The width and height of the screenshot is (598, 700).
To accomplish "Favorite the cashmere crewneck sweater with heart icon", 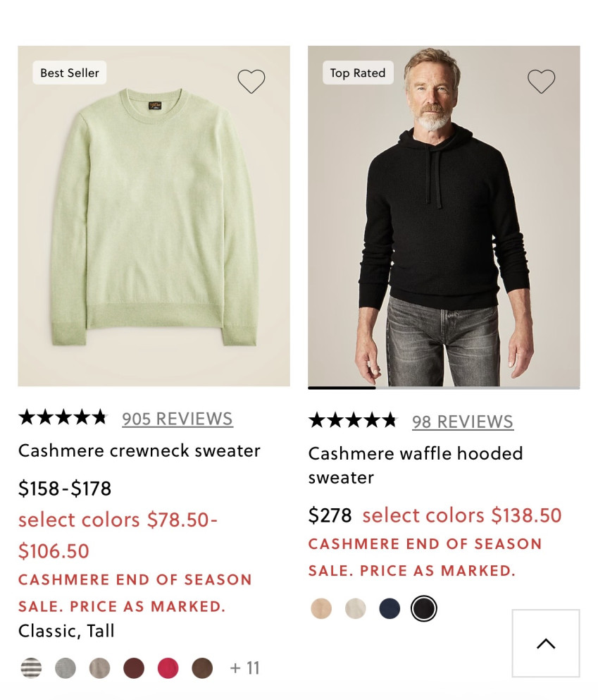I will coord(251,82).
